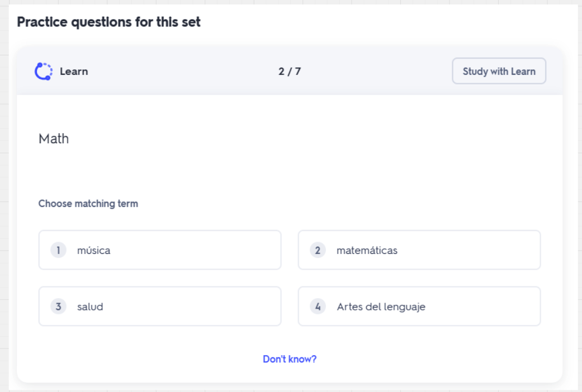Select the number 3 badge beside salud

pyautogui.click(x=58, y=306)
